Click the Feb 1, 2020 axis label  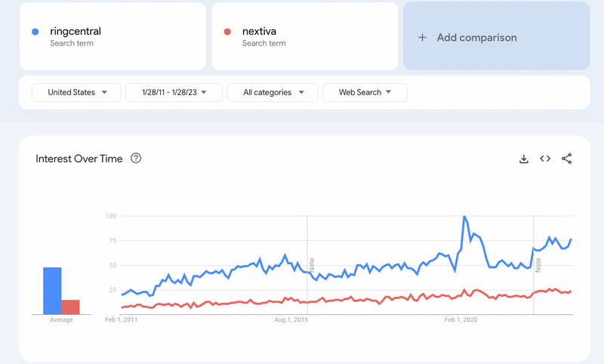(461, 319)
